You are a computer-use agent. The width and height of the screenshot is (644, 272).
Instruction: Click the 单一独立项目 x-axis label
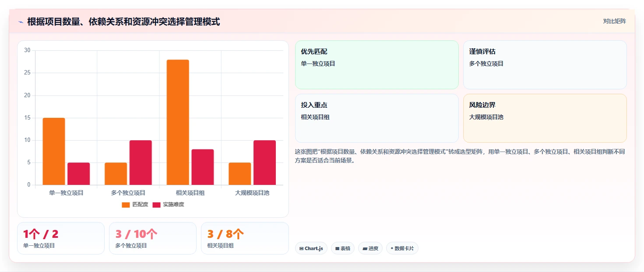pos(66,193)
